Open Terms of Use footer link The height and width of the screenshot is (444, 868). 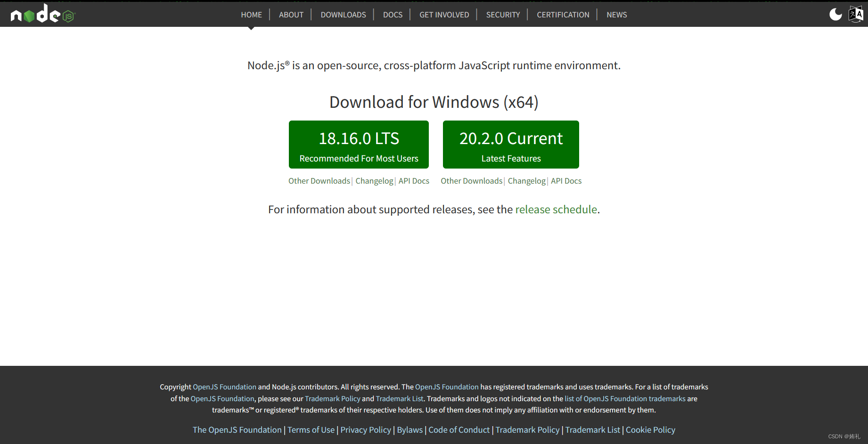point(311,430)
